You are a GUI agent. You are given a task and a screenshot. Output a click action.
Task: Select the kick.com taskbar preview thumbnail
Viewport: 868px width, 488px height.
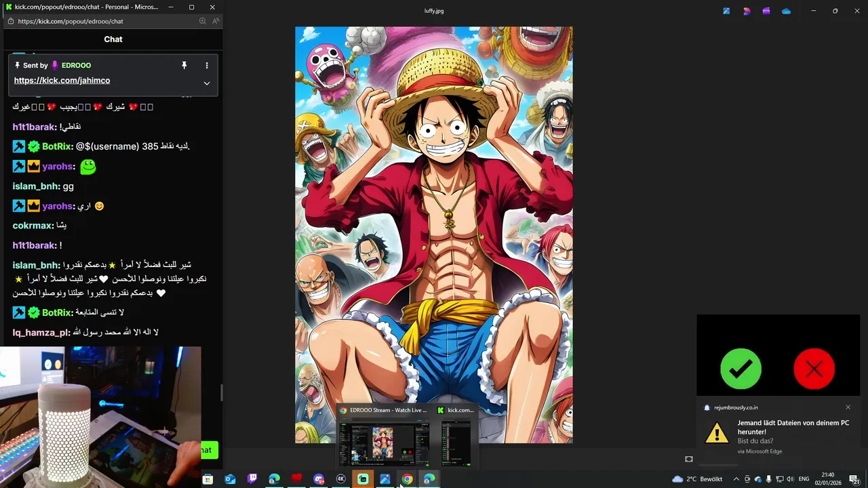pyautogui.click(x=456, y=443)
